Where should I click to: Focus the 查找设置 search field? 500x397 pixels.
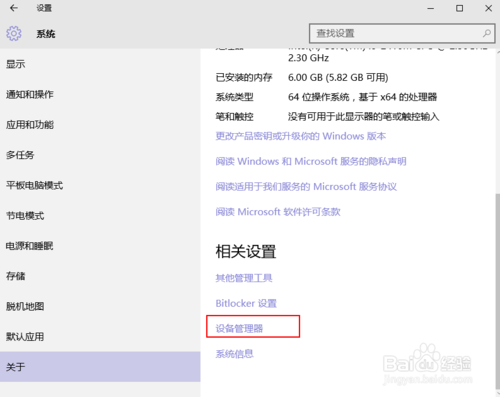click(402, 33)
